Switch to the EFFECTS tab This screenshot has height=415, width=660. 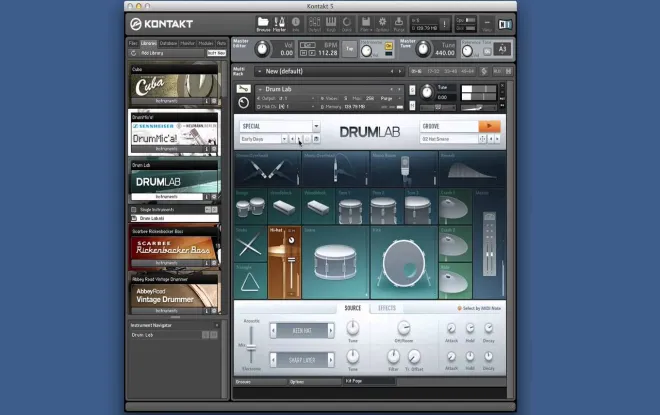click(387, 308)
